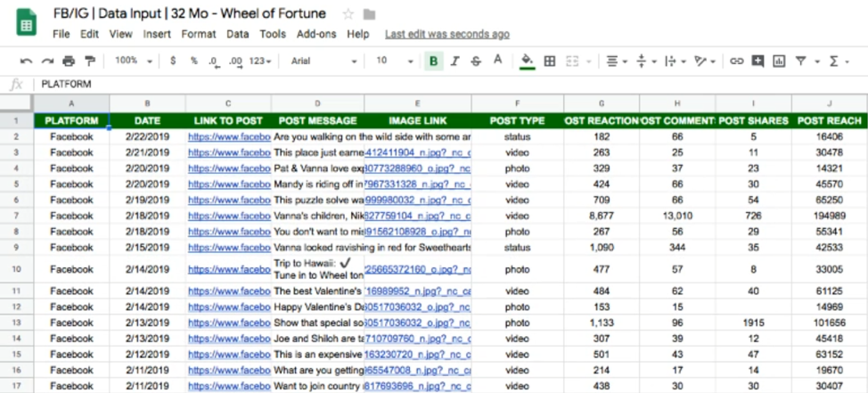The height and width of the screenshot is (393, 868).
Task: Open the Help menu
Action: pos(357,34)
